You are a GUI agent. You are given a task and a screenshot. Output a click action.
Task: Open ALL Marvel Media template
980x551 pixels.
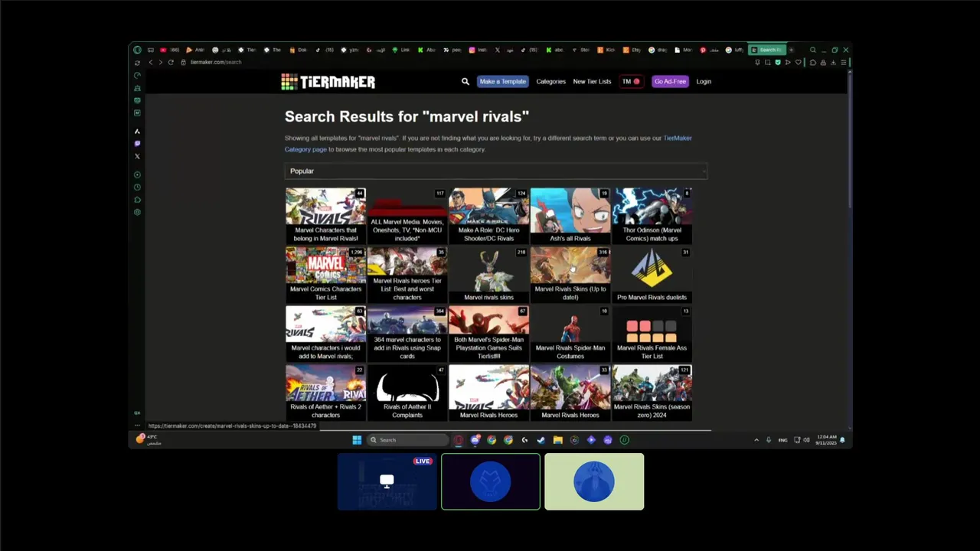407,216
